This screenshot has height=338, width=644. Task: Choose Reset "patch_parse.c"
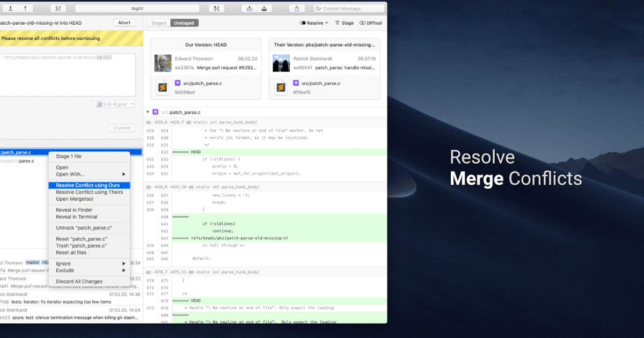[x=89, y=239]
